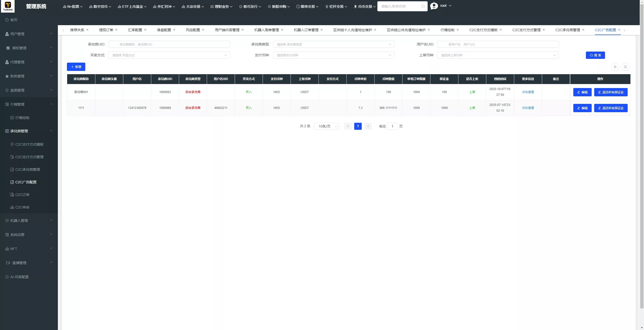Open ETF上市基金 top menu
644x330 pixels.
[132, 7]
